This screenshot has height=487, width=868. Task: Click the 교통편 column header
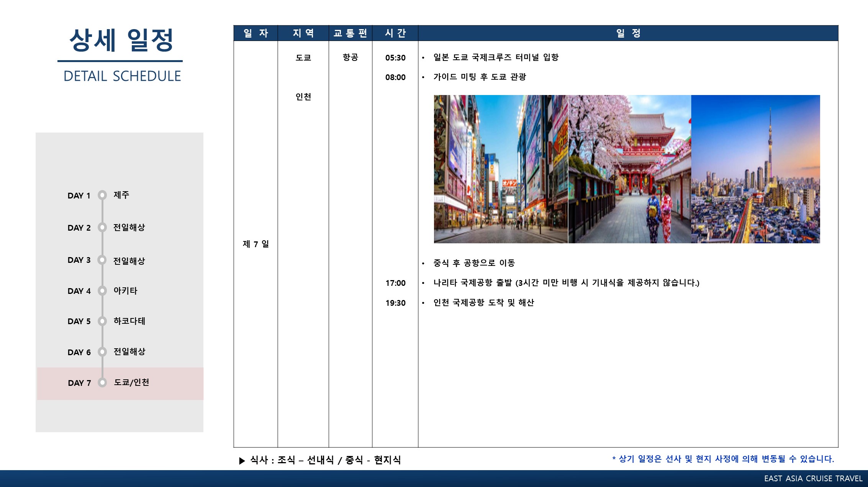pos(350,33)
